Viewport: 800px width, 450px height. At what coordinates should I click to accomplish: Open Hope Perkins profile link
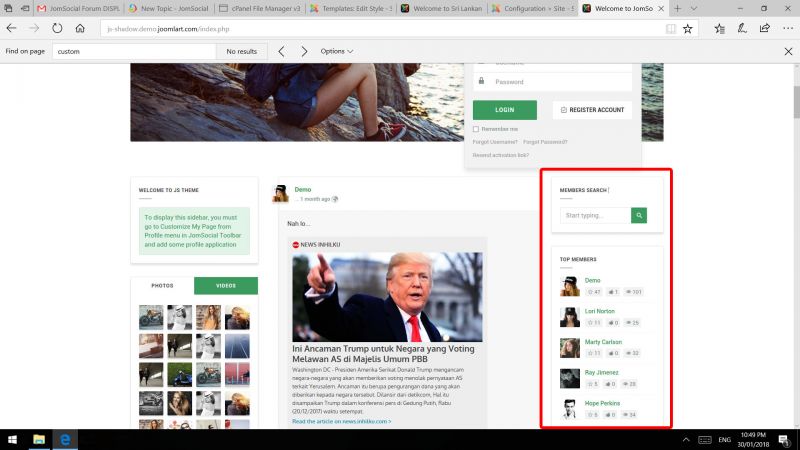click(602, 403)
